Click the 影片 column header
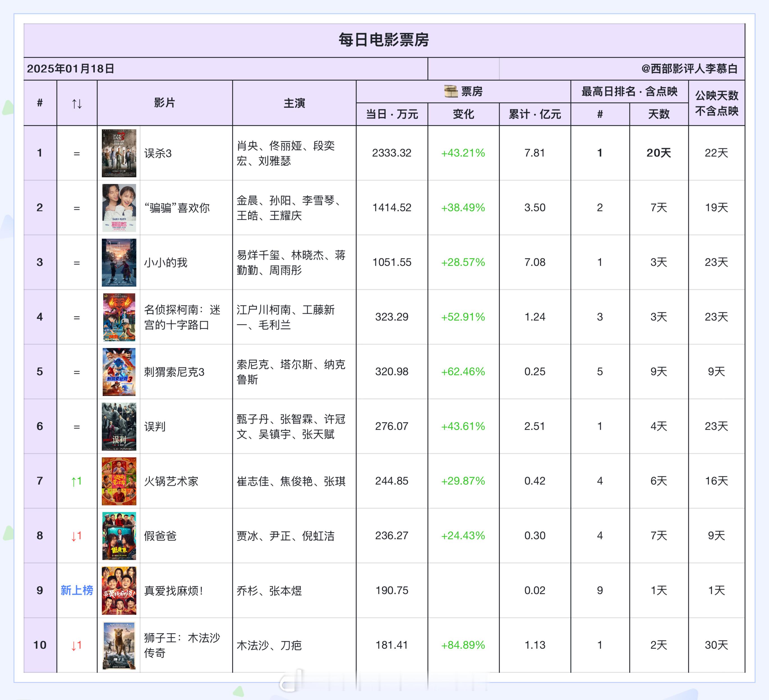769x700 pixels. point(164,103)
